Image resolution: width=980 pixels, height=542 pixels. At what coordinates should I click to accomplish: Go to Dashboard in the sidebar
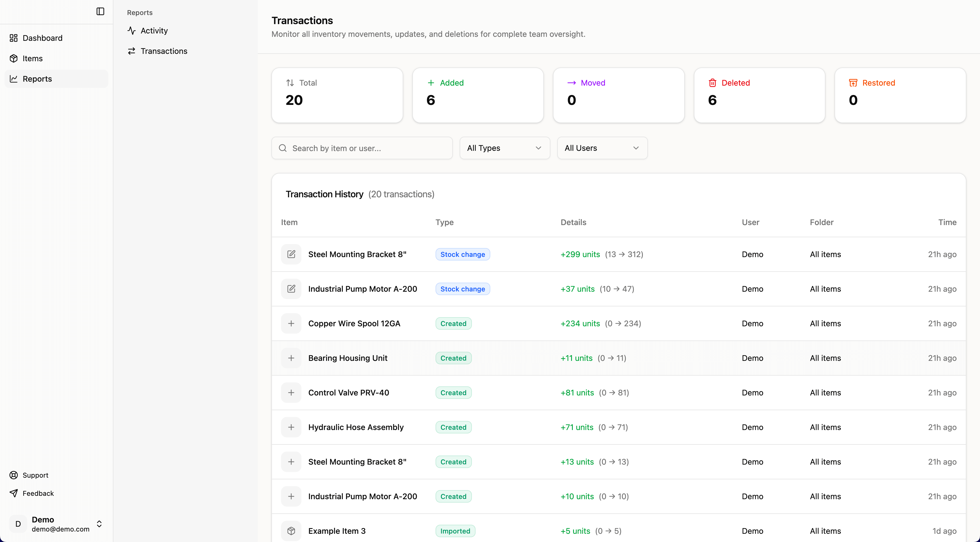pos(42,38)
